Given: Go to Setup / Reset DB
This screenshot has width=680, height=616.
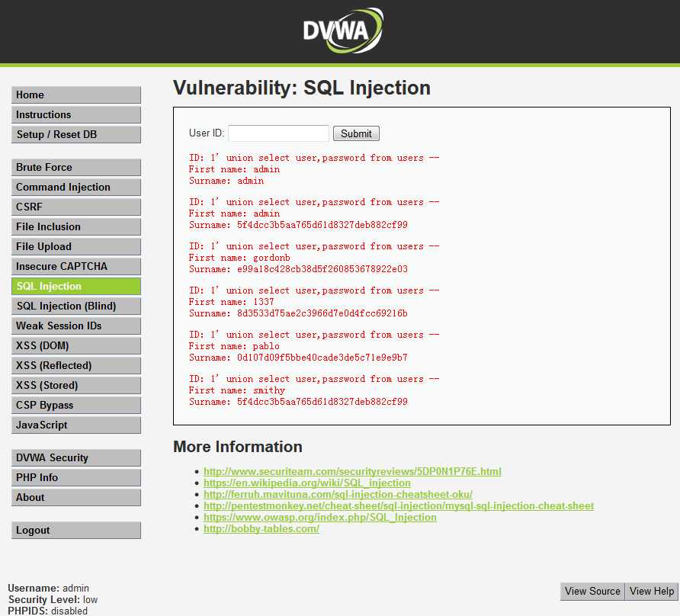Looking at the screenshot, I should tap(76, 134).
